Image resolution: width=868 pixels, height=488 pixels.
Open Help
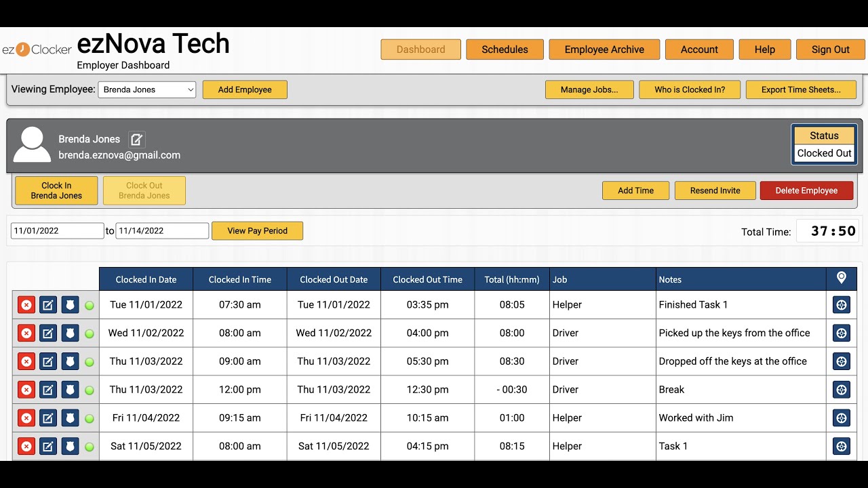point(765,49)
